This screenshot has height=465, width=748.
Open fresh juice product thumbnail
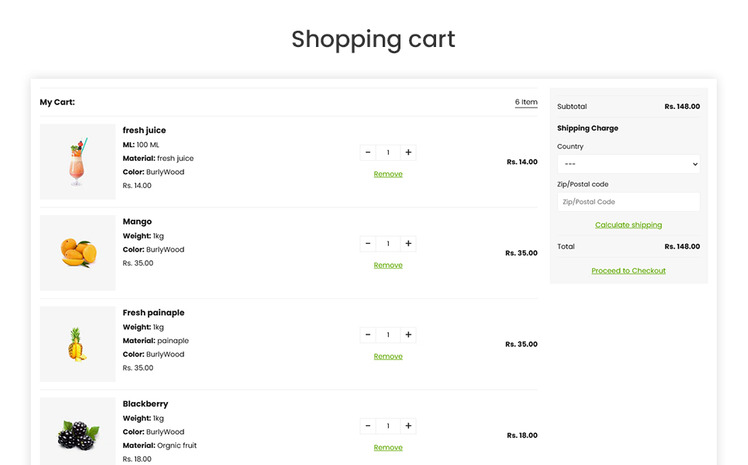[78, 162]
